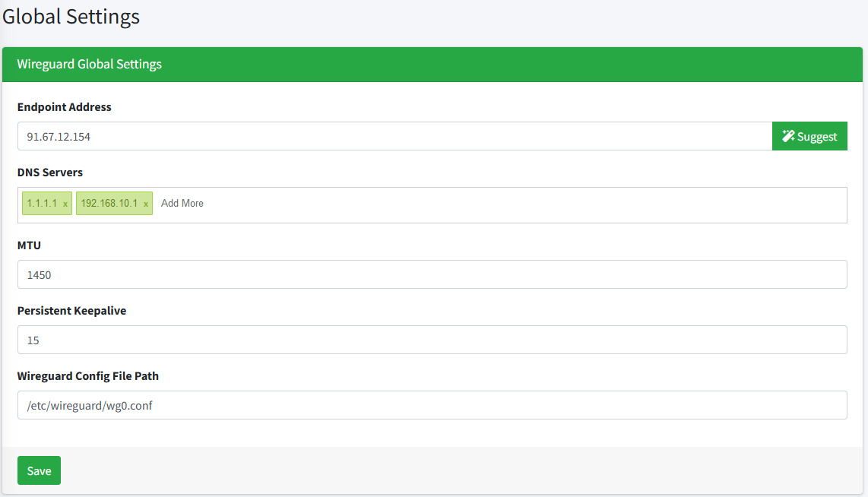Remove the 192.168.10.1 DNS server tag
868x497 pixels.
(x=146, y=204)
